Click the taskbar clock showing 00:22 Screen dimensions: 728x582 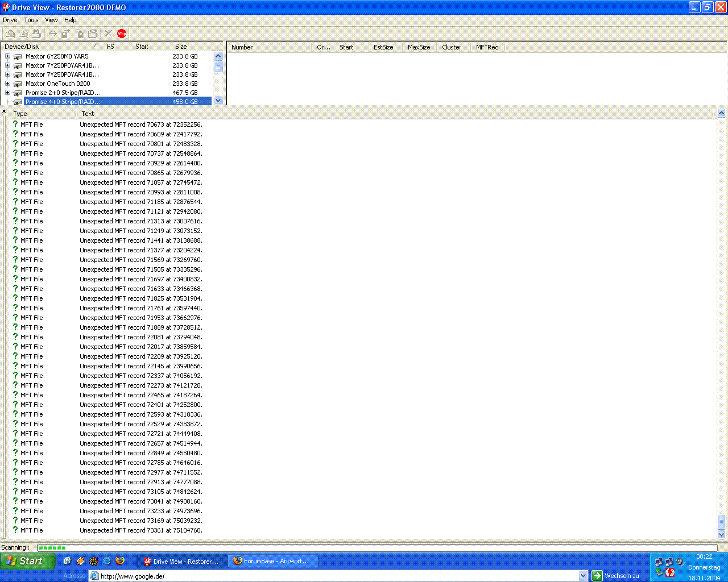[x=704, y=557]
